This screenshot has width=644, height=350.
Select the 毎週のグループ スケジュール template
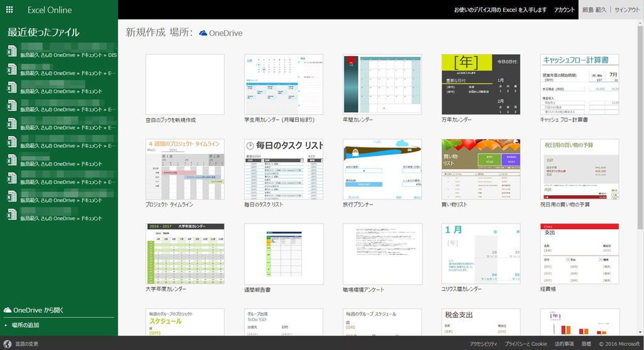pos(382,322)
